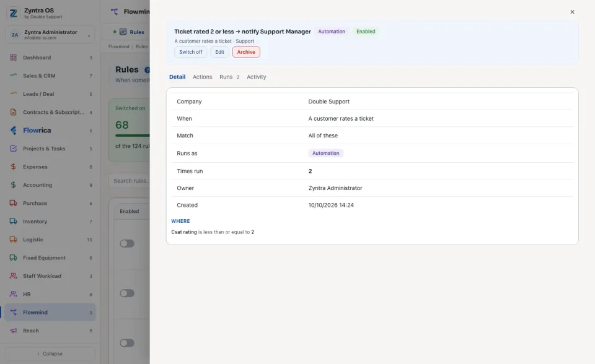Click the created date '10/10/2026 14:24'
595x364 pixels.
tap(331, 205)
